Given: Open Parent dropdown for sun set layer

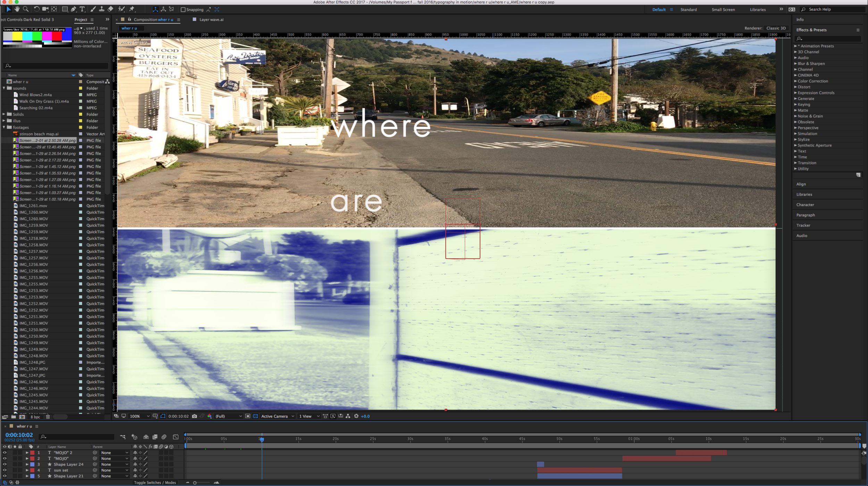Looking at the screenshot, I should (x=114, y=470).
